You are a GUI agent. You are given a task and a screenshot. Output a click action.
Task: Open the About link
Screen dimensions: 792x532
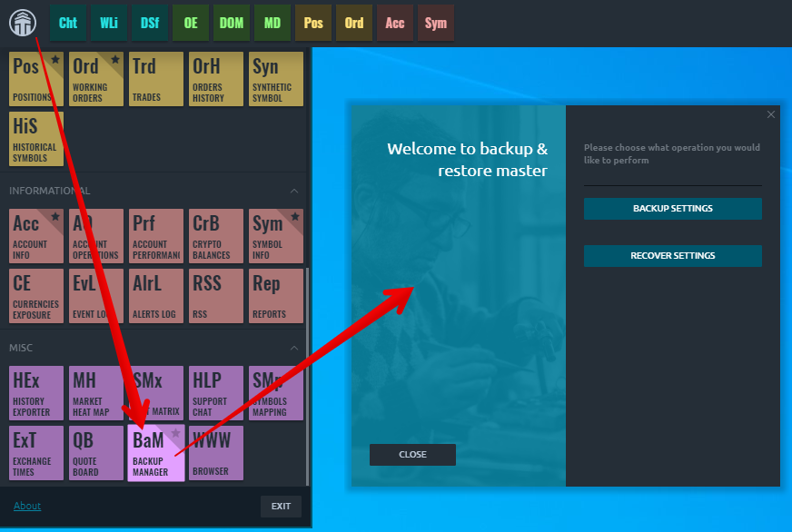tap(27, 506)
